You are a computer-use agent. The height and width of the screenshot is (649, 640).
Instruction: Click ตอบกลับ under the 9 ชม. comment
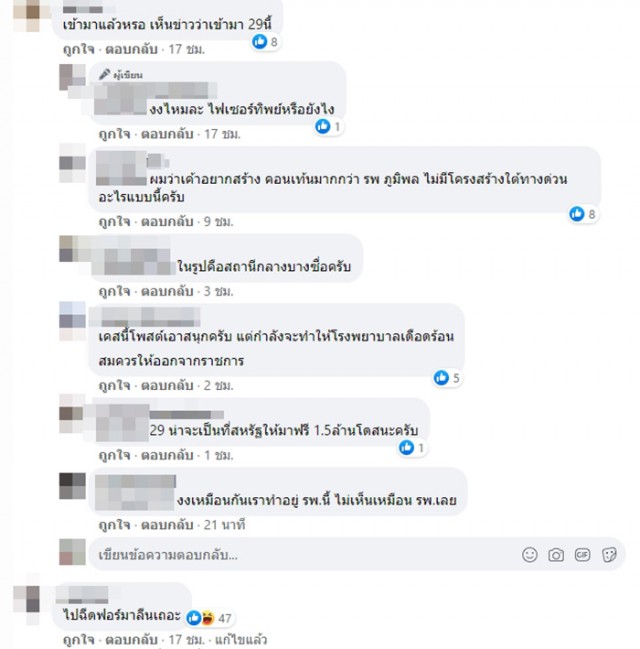tap(167, 221)
